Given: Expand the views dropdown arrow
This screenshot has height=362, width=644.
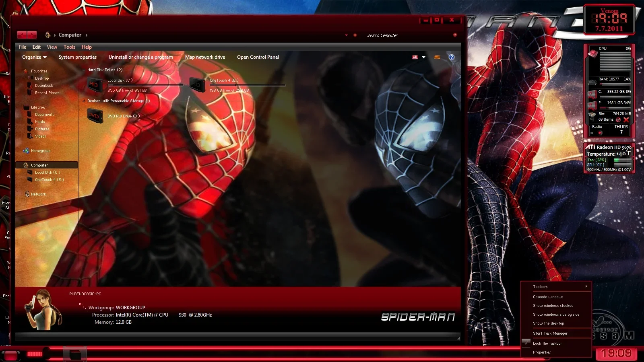Looking at the screenshot, I should 423,57.
